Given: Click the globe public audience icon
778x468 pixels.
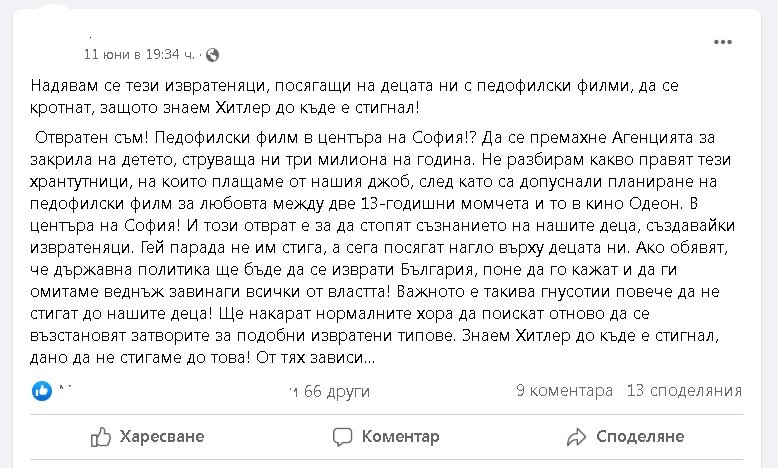Looking at the screenshot, I should [x=213, y=54].
